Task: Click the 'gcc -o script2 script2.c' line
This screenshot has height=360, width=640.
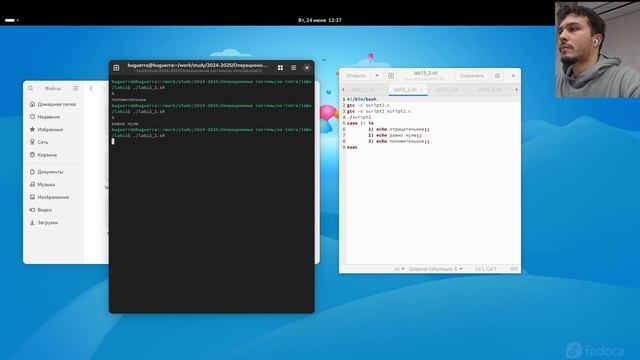Action: tap(379, 111)
